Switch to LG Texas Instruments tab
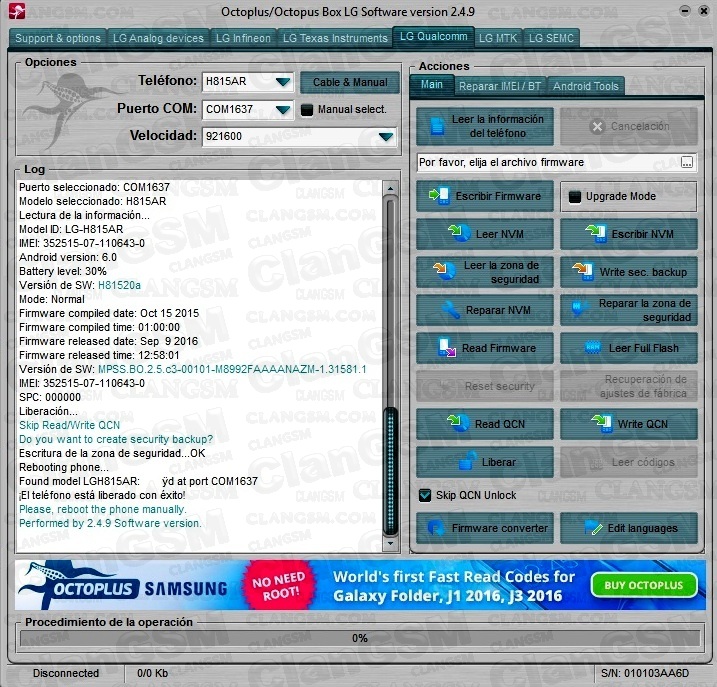The width and height of the screenshot is (717, 687). point(335,38)
